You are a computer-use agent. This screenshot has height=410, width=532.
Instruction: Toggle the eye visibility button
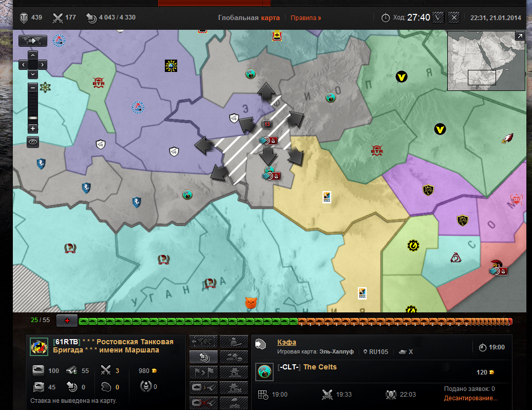pyautogui.click(x=32, y=142)
